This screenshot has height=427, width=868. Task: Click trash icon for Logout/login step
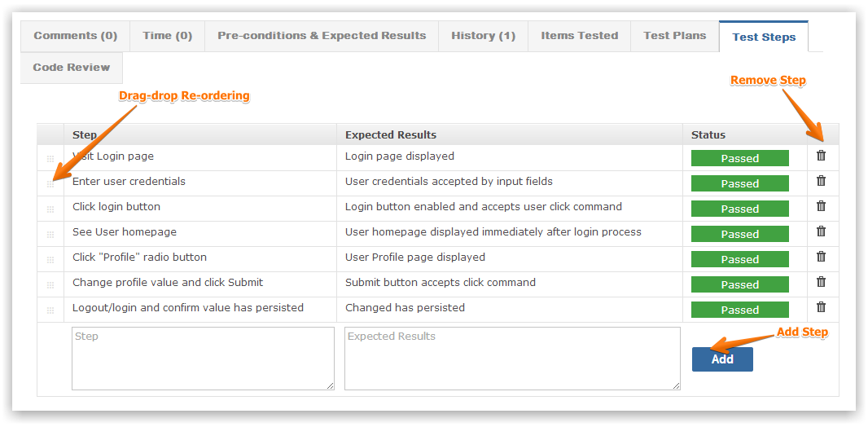pyautogui.click(x=821, y=307)
